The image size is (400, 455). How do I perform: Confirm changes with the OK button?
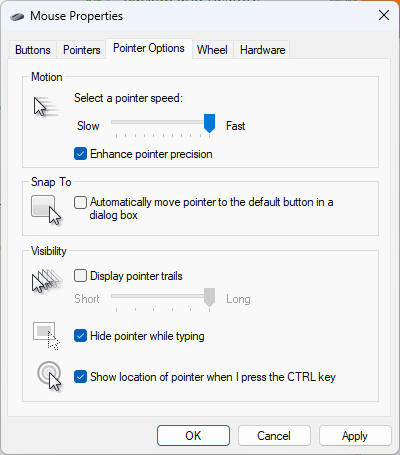pyautogui.click(x=193, y=436)
